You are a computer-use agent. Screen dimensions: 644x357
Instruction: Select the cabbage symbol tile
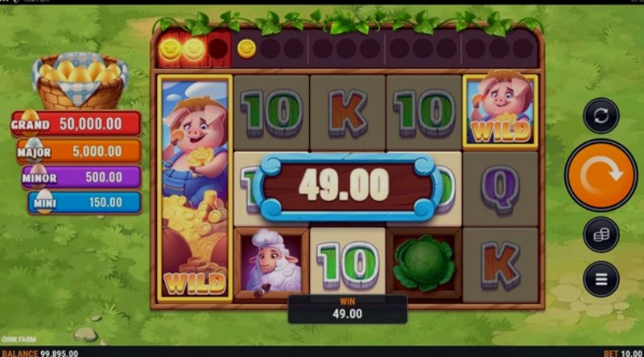tap(424, 265)
